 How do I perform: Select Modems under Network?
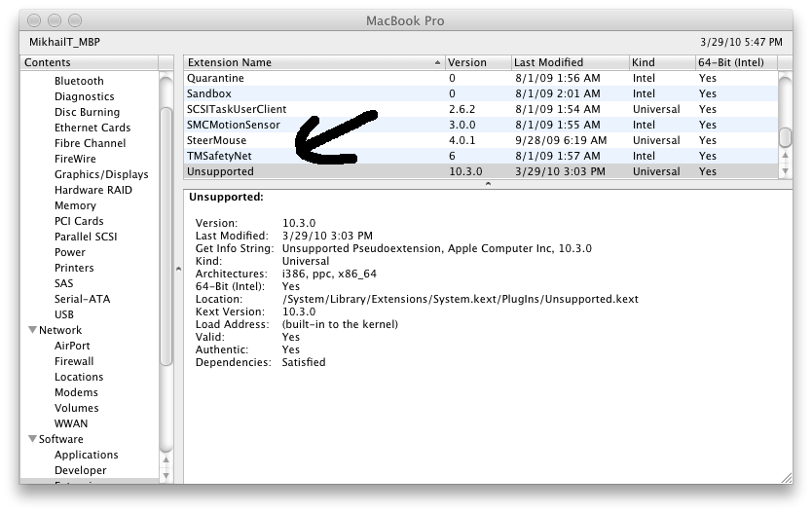(x=76, y=392)
